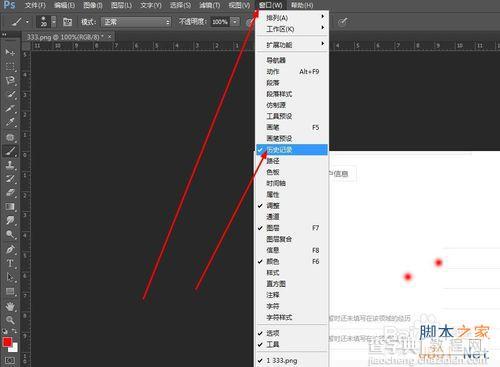The width and height of the screenshot is (500, 367).
Task: Select the Horizontal Type tool
Action: [x=10, y=263]
